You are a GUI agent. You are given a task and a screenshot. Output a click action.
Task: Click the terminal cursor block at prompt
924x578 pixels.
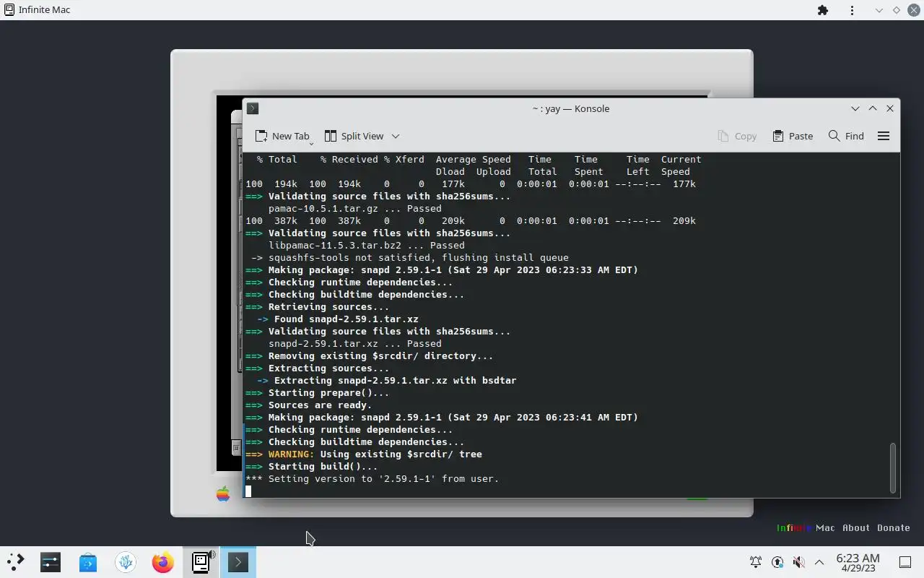point(248,491)
